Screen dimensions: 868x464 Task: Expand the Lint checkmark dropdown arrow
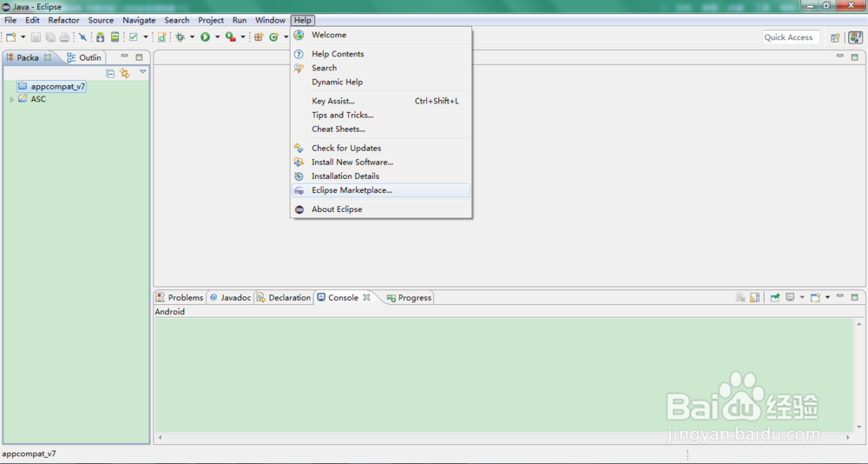[x=146, y=37]
